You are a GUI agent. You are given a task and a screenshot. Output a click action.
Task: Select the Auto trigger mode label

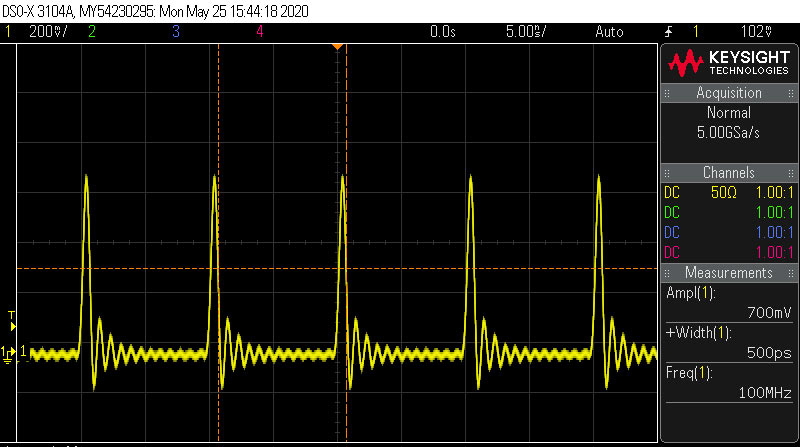click(609, 32)
